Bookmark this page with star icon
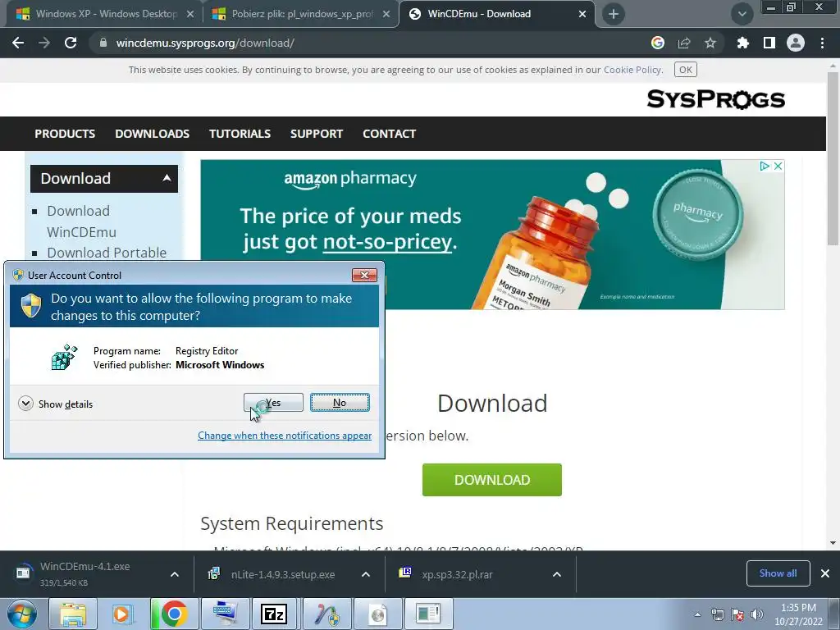The width and height of the screenshot is (840, 630). click(710, 43)
